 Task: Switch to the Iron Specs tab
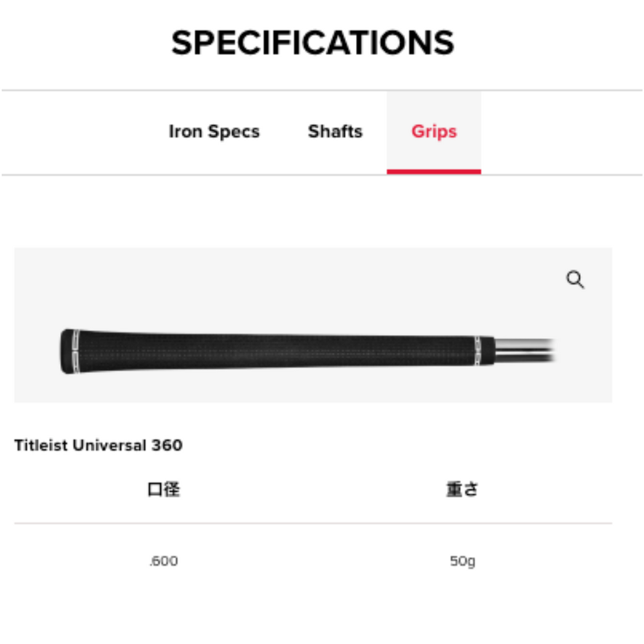point(214,131)
